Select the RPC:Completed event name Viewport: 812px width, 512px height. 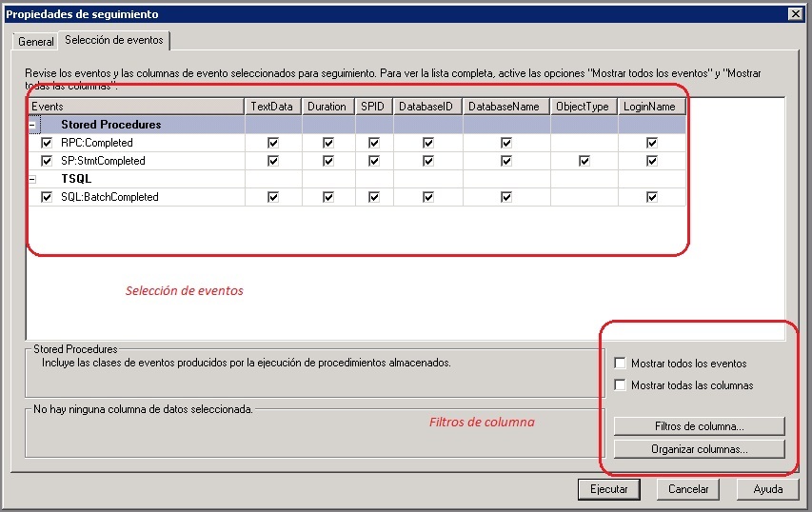pos(97,143)
